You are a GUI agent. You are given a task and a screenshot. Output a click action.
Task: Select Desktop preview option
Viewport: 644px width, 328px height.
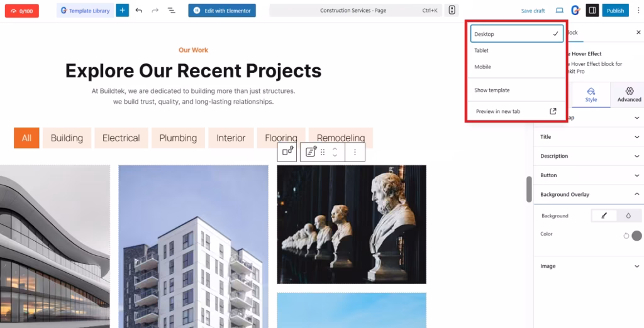[x=517, y=34]
